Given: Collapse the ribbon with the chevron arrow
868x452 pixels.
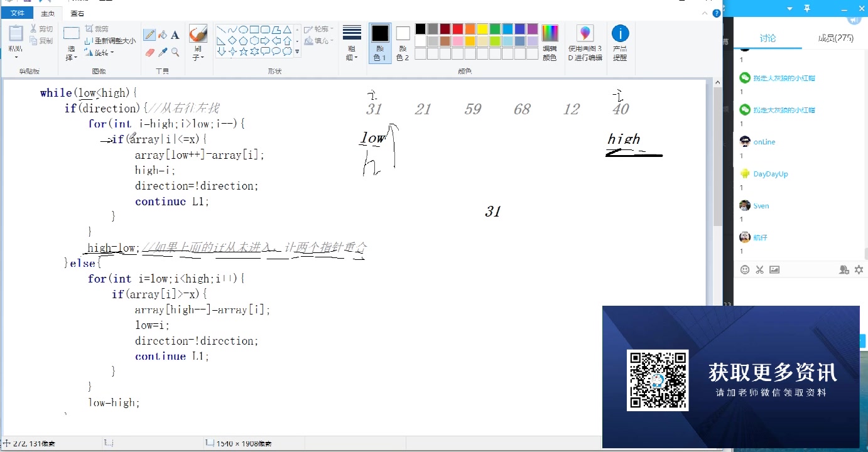Looking at the screenshot, I should pyautogui.click(x=705, y=13).
